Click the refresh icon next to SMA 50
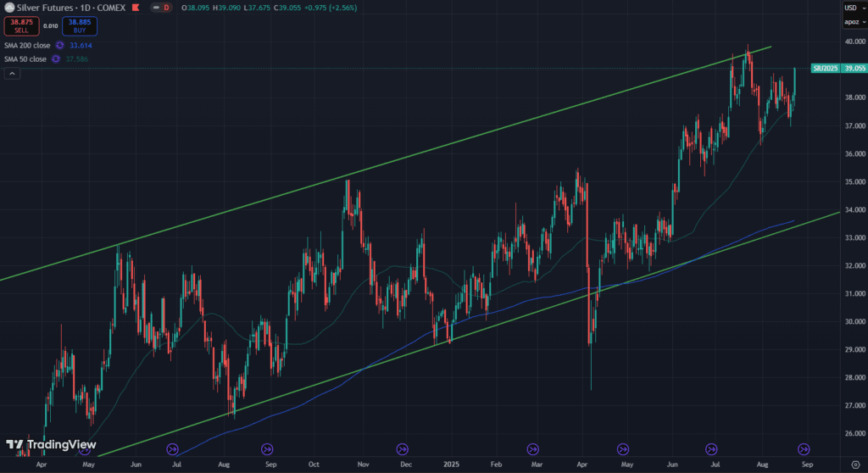Image resolution: width=868 pixels, height=473 pixels. coord(55,58)
